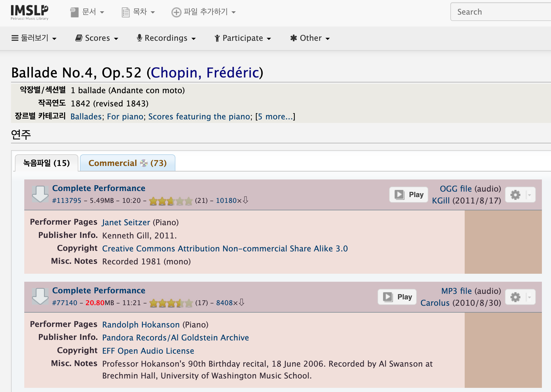This screenshot has height=392, width=551.
Task: Open the 문서 dropdown menu
Action: [87, 12]
